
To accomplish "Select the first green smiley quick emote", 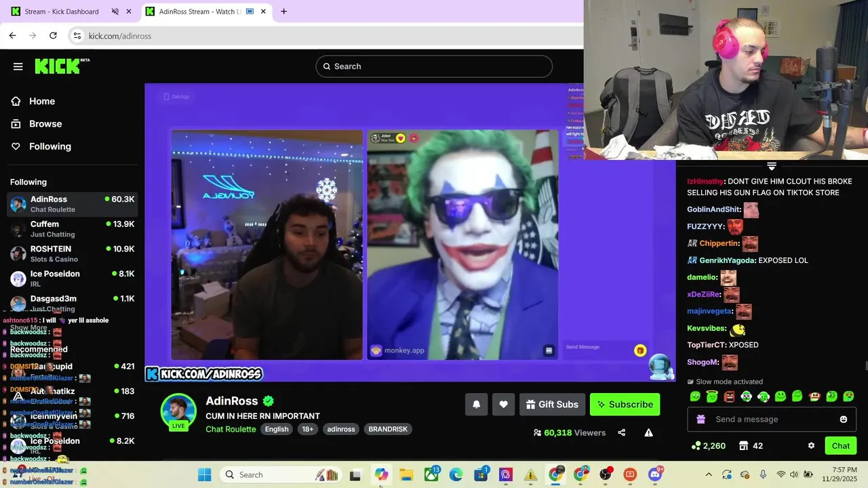I will click(x=695, y=396).
